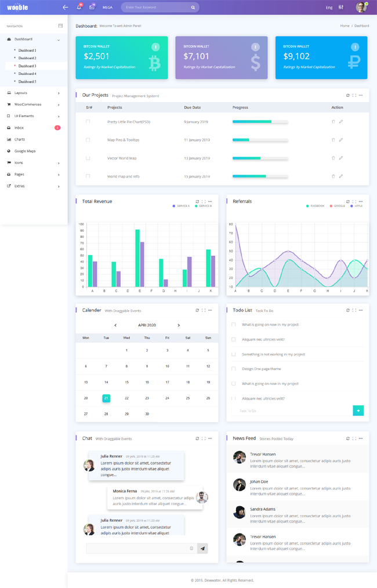Refresh the Total Revenue panel

point(197,201)
